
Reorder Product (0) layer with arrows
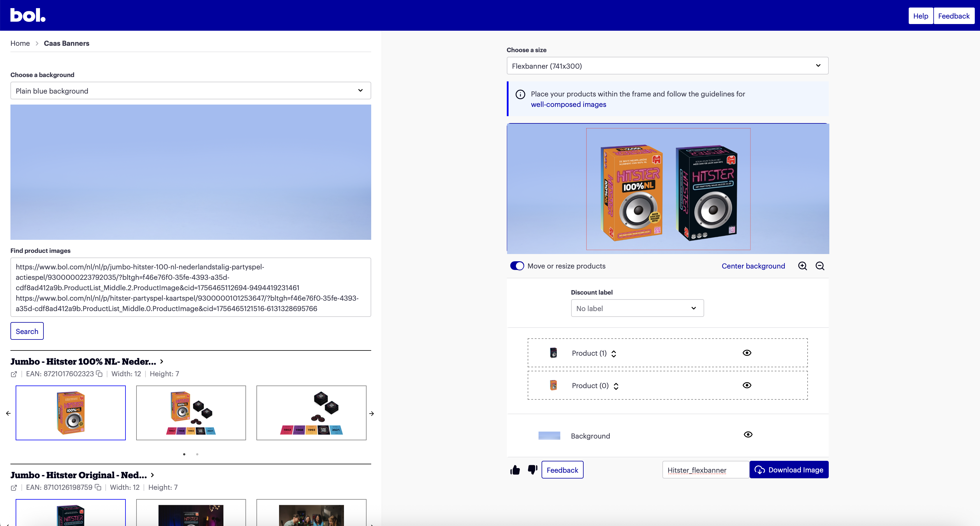pos(616,386)
